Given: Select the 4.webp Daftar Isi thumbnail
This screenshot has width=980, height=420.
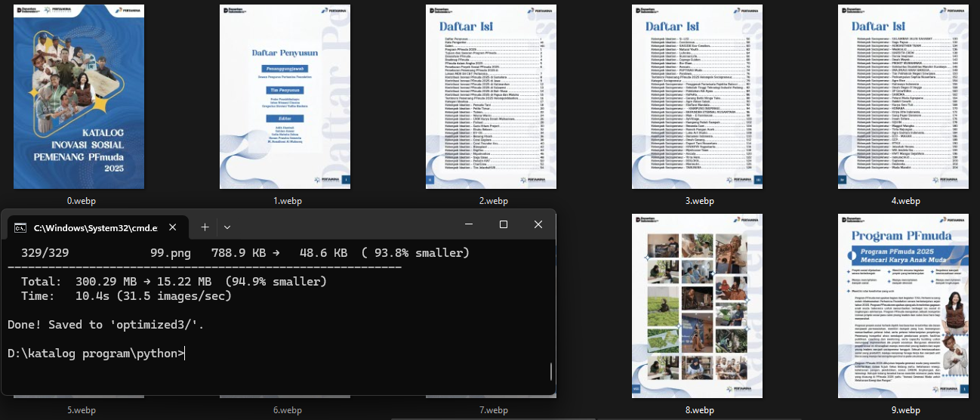Looking at the screenshot, I should [904, 97].
